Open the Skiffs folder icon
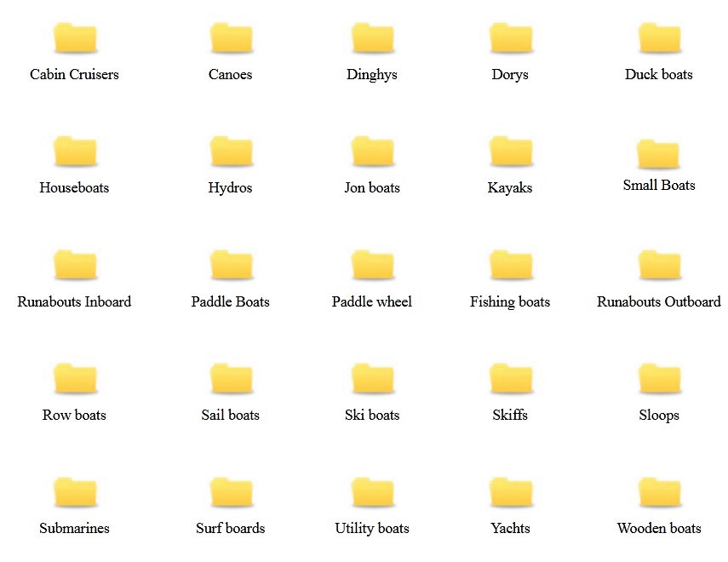 [510, 380]
